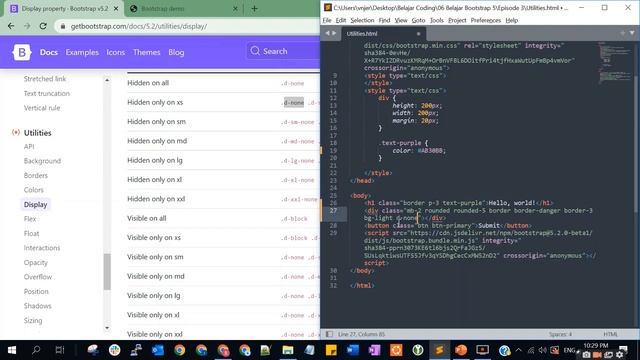Click the Bootstrap logo in docs header

[x=22, y=52]
